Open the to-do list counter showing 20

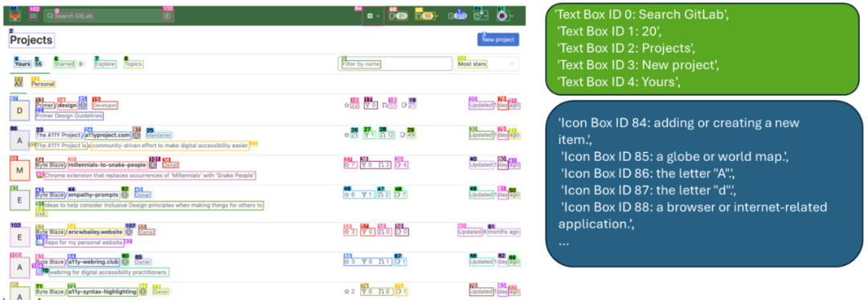coord(458,16)
